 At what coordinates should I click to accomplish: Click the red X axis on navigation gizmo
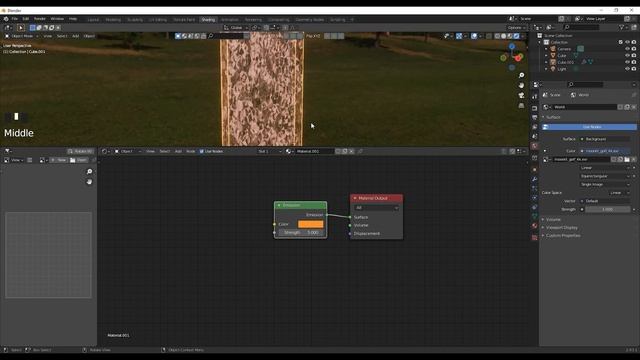[518, 58]
